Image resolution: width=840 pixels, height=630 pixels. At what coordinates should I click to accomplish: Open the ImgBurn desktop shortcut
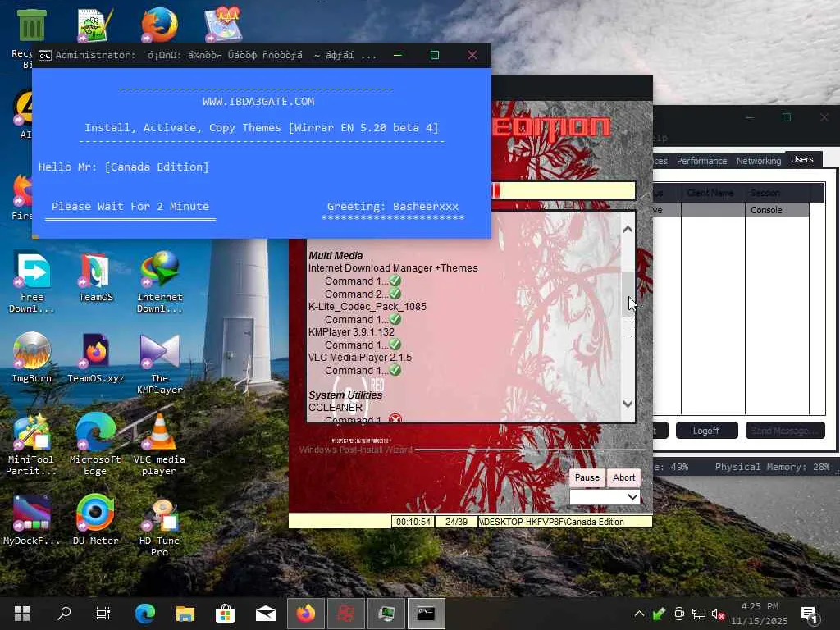click(x=31, y=358)
